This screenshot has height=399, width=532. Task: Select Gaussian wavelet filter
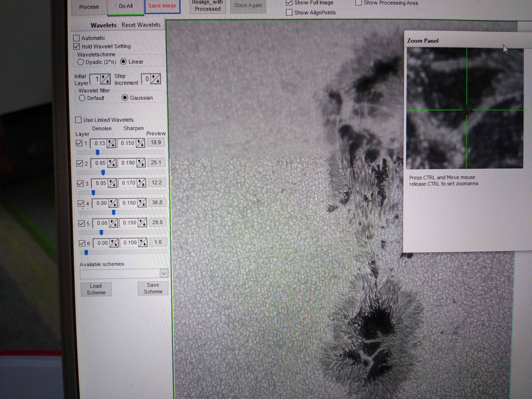125,98
